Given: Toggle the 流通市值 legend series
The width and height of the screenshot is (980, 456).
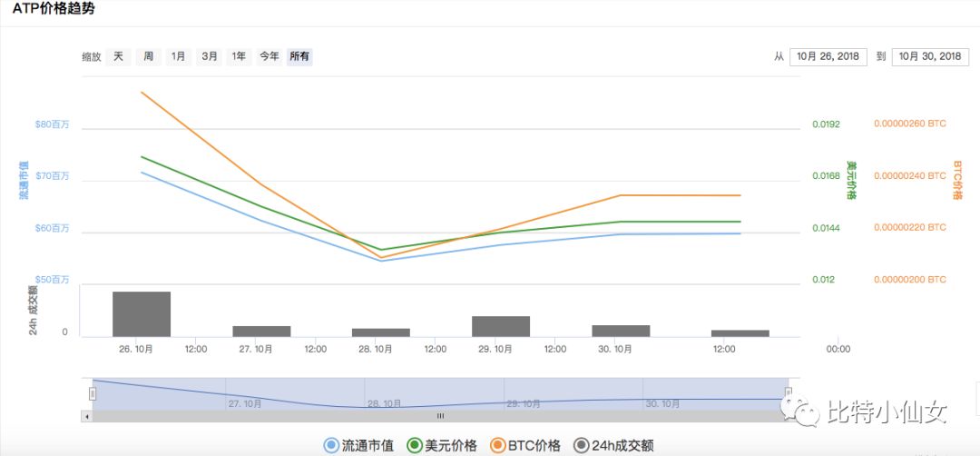Looking at the screenshot, I should [358, 445].
